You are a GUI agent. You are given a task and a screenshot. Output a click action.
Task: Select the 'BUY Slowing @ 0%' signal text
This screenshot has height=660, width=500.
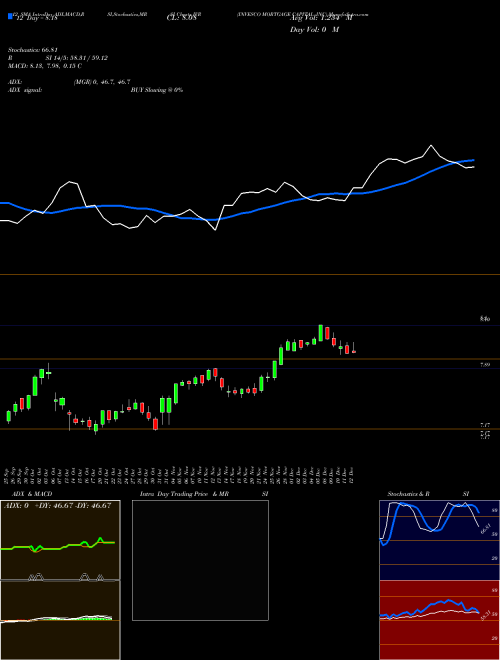157,90
